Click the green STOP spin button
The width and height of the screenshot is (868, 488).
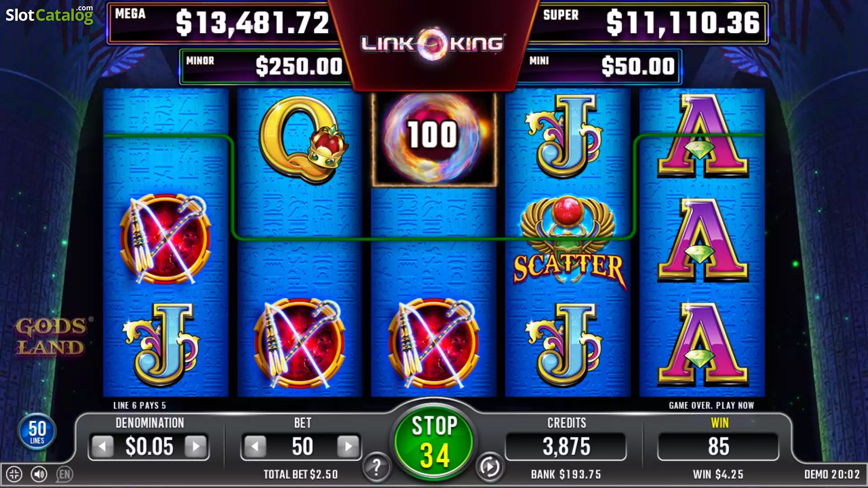pos(434,441)
